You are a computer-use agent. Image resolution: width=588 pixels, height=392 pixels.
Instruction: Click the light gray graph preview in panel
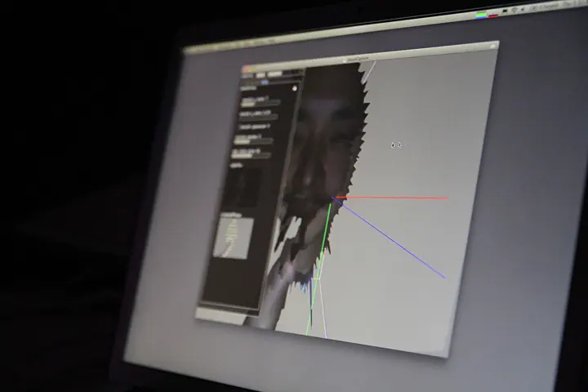point(234,237)
